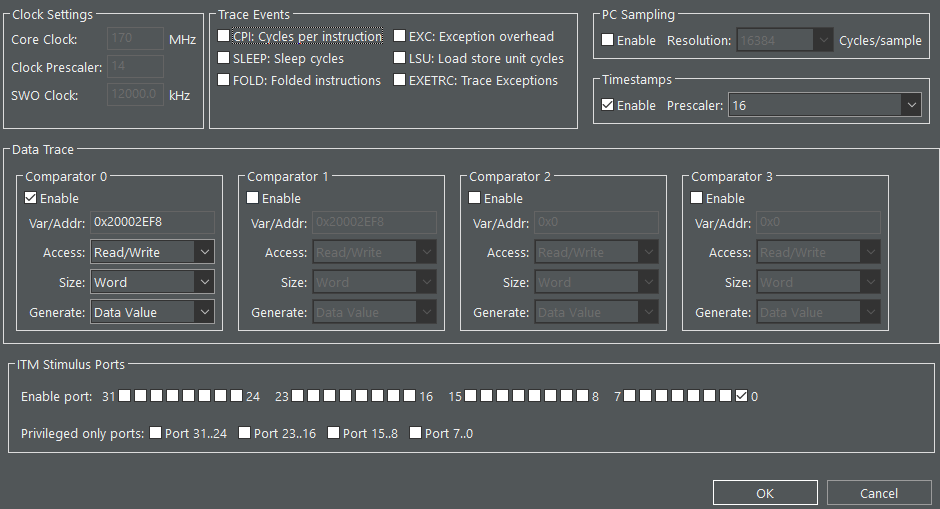Open Comparator 0 Generate dropdown
This screenshot has height=509, width=940.
[x=152, y=313]
